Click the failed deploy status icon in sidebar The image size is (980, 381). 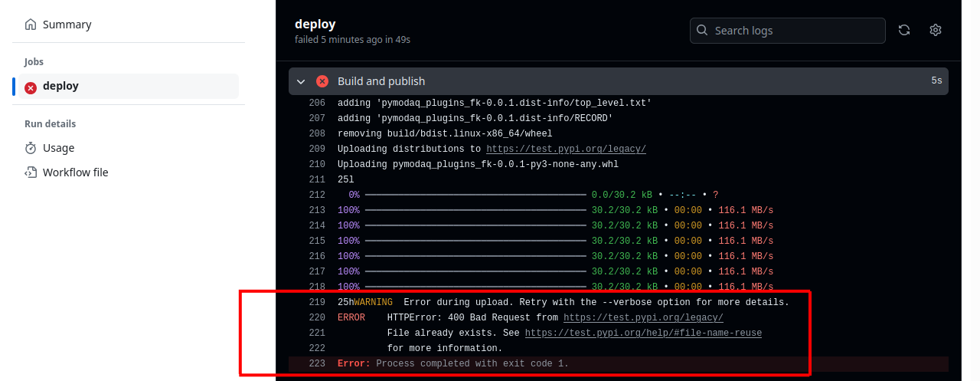pos(31,87)
